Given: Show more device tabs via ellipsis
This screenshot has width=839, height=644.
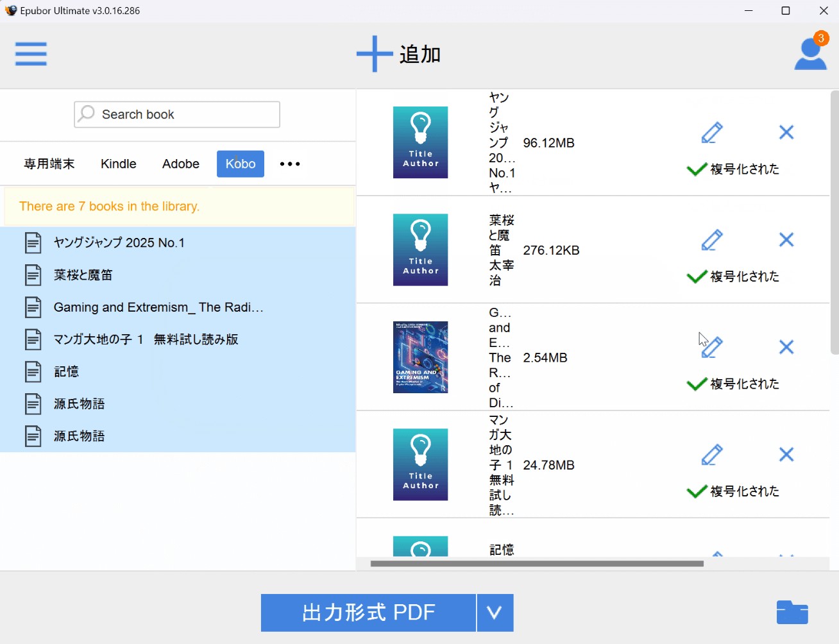Looking at the screenshot, I should pyautogui.click(x=290, y=164).
